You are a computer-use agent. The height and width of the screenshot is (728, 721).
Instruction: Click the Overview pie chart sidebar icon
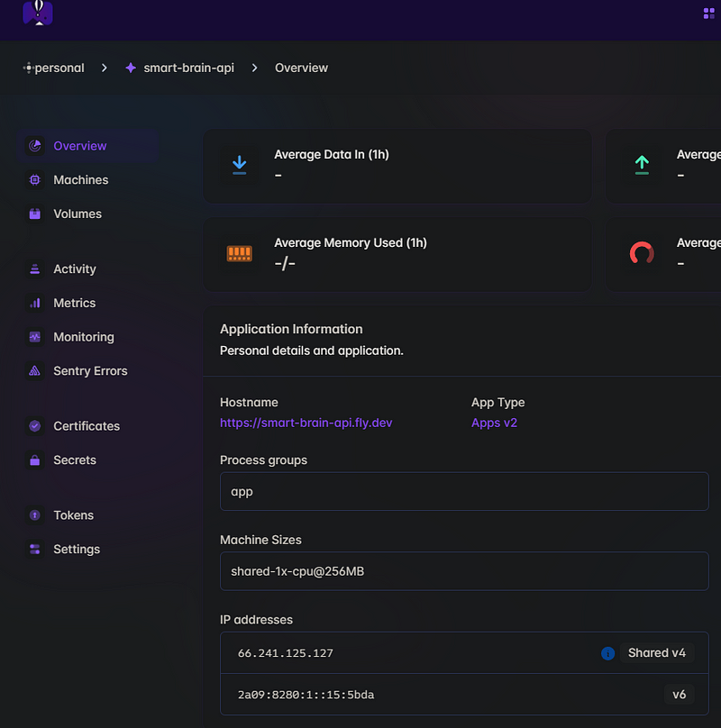35,146
